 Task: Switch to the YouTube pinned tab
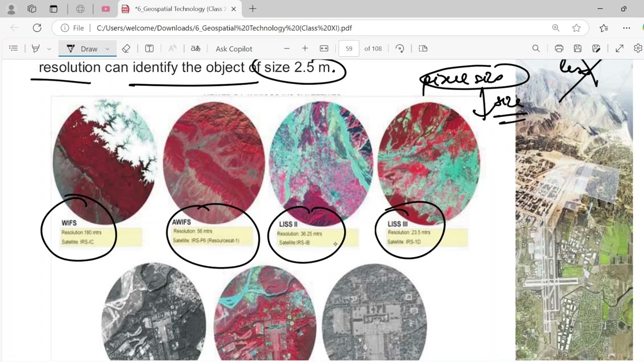(x=105, y=9)
